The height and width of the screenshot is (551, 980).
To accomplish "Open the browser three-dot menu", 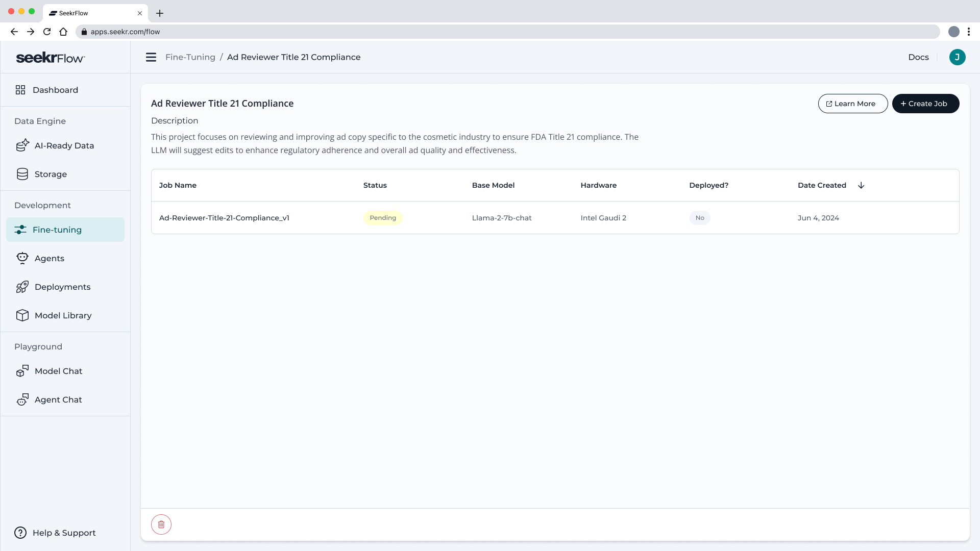I will click(969, 32).
